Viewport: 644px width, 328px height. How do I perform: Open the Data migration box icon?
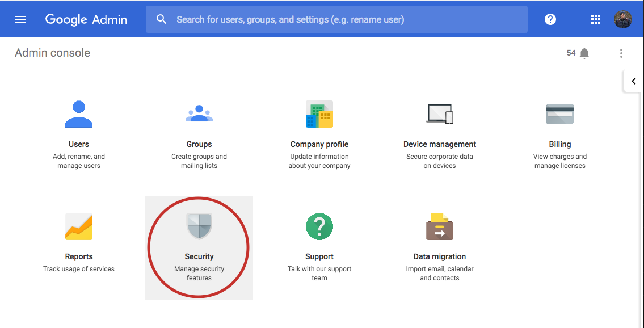click(x=440, y=226)
